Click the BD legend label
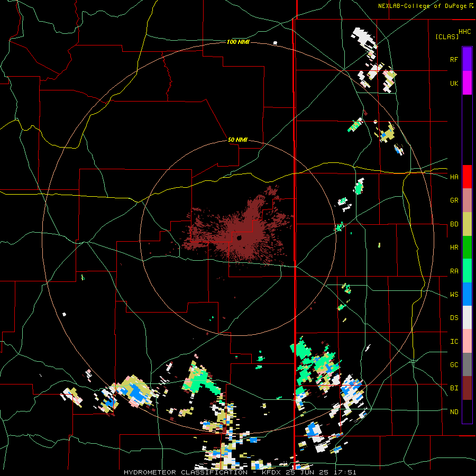Viewport: 476px width, 476px height. pos(454,224)
